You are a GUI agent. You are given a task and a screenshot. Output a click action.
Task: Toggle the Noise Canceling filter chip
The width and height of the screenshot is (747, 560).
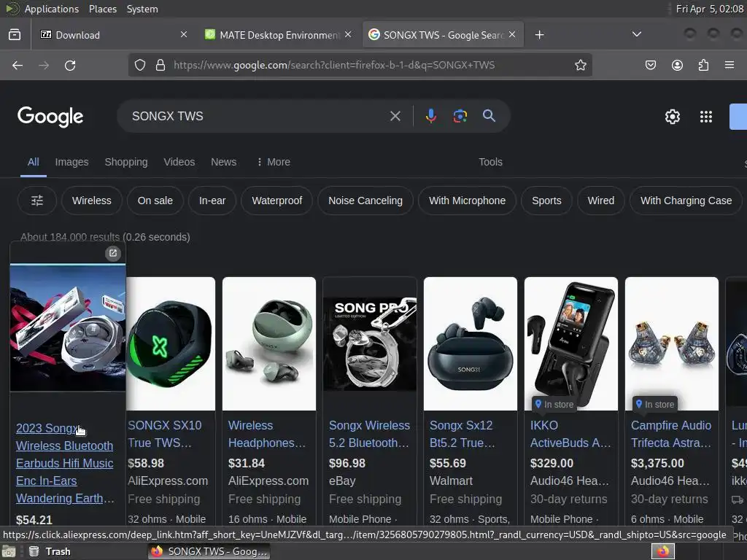pos(365,201)
